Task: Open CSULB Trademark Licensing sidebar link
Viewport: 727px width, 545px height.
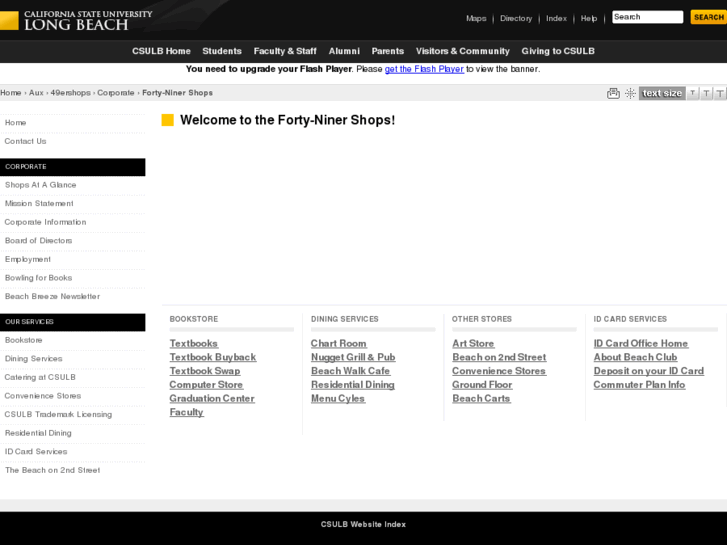Action: tap(58, 414)
